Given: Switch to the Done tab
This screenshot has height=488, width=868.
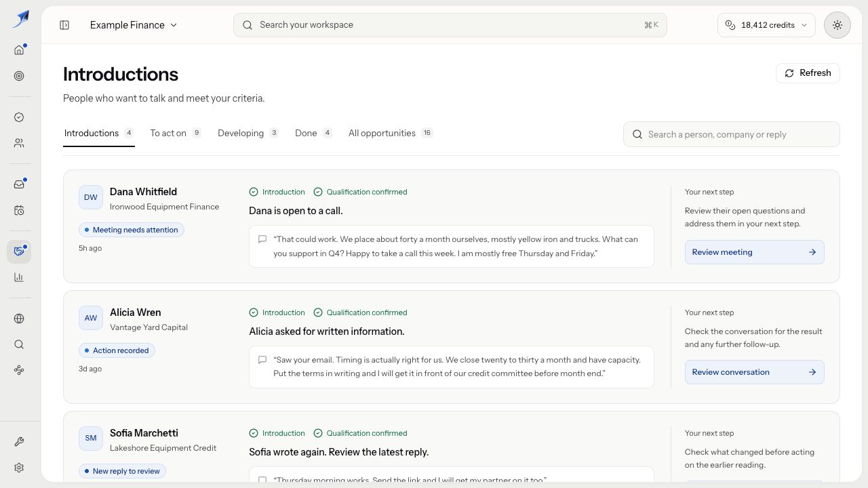Looking at the screenshot, I should (x=313, y=134).
